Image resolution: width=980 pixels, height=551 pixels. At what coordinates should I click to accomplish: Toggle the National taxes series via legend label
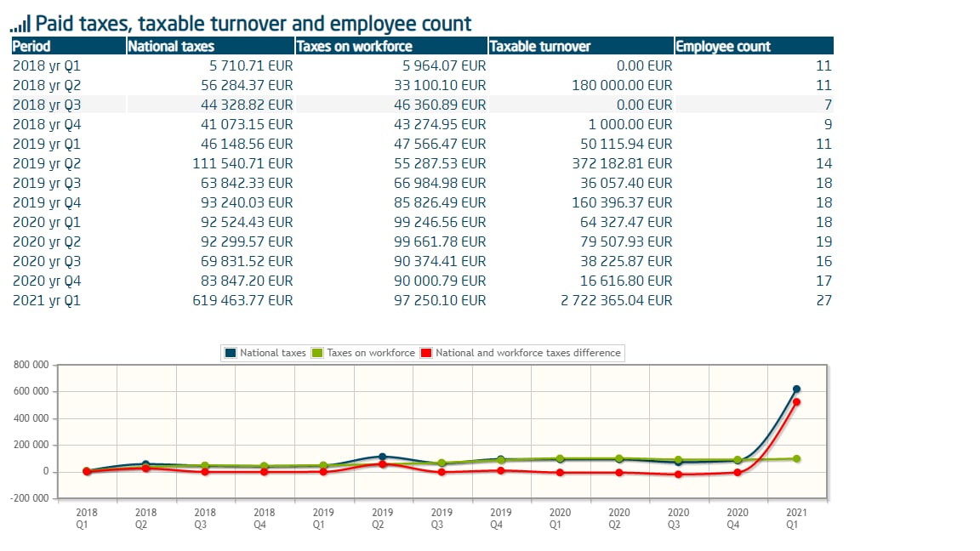click(273, 353)
